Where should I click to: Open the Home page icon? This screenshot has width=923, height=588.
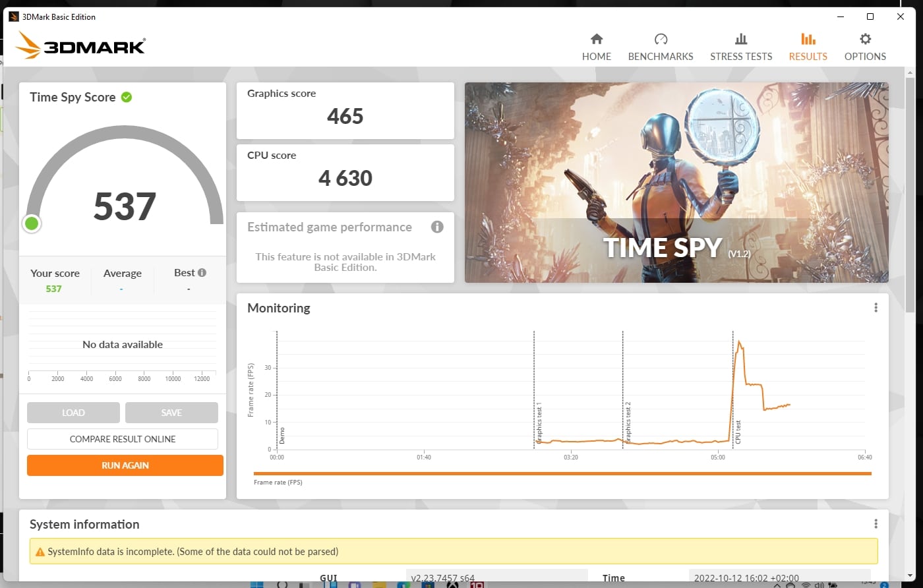pyautogui.click(x=596, y=39)
